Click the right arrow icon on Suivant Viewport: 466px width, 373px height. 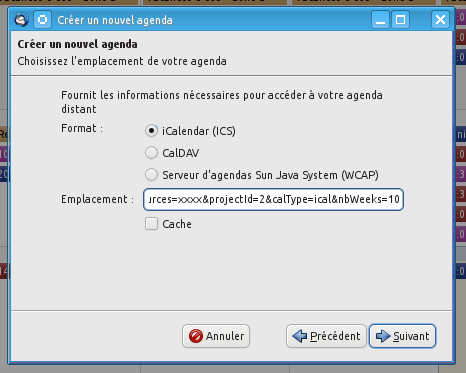(383, 336)
